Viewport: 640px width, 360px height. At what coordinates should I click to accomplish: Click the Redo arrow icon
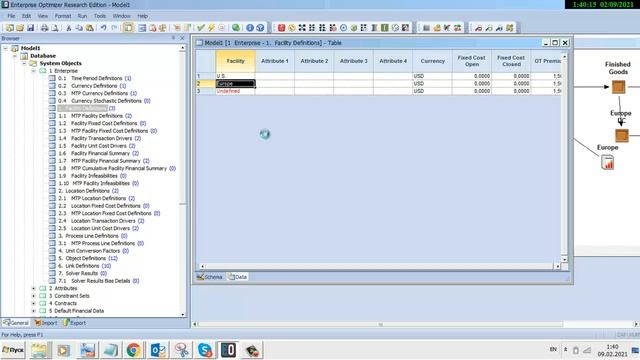click(114, 28)
